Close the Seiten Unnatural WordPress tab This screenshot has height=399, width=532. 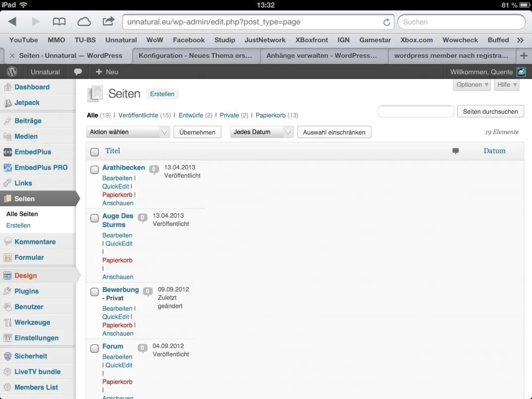pos(12,56)
